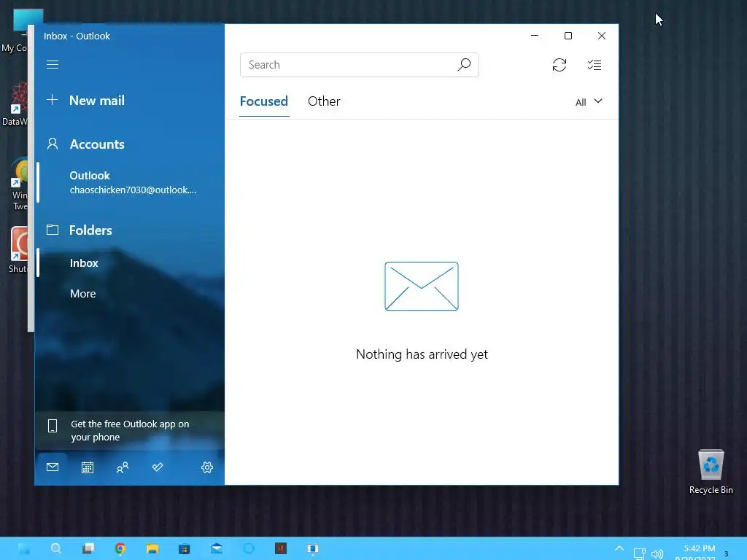This screenshot has height=560, width=747.
Task: Launch Google Chrome from taskbar
Action: tap(120, 548)
